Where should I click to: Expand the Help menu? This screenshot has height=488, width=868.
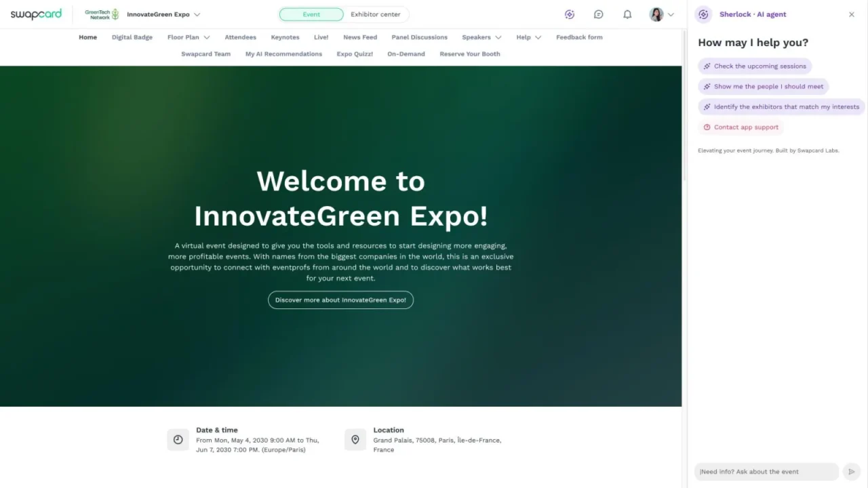point(528,37)
